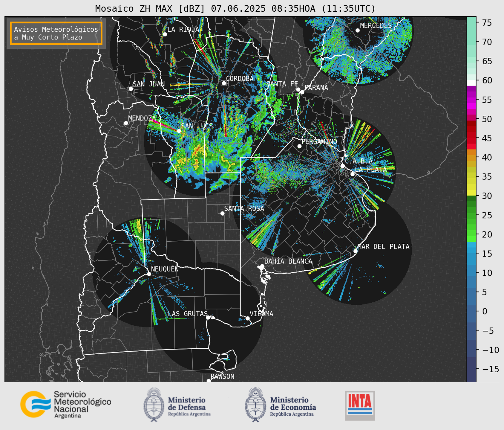
Task: Click the Bahía Blanca marker dot
Action: (x=262, y=266)
